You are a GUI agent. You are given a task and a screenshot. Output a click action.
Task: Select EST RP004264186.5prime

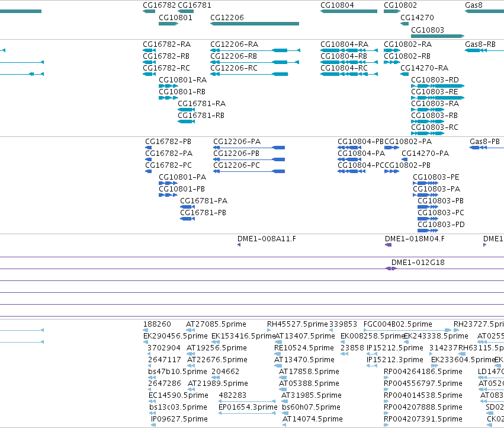[423, 372]
